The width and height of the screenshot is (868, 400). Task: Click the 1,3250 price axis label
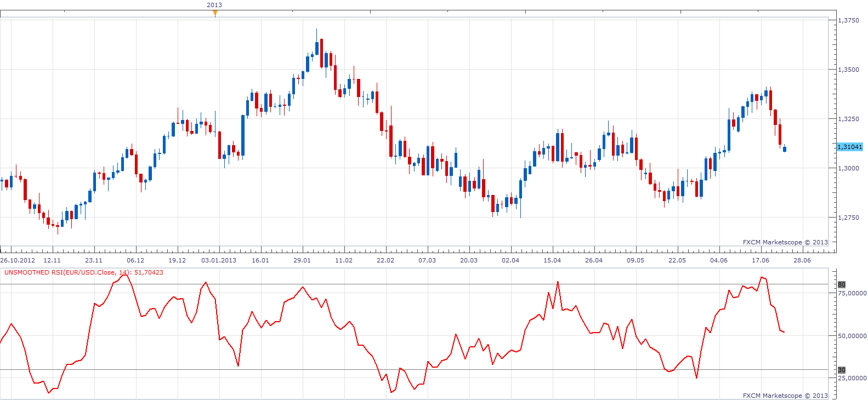point(848,119)
